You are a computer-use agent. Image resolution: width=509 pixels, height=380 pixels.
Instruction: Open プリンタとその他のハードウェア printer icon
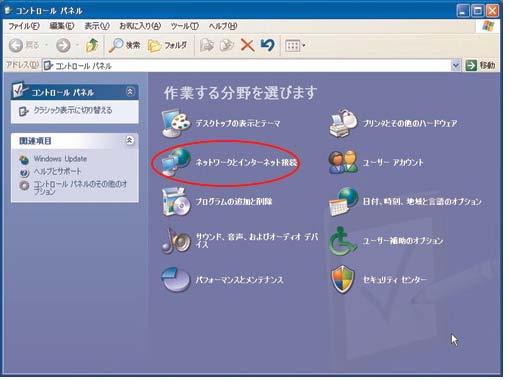pyautogui.click(x=343, y=123)
